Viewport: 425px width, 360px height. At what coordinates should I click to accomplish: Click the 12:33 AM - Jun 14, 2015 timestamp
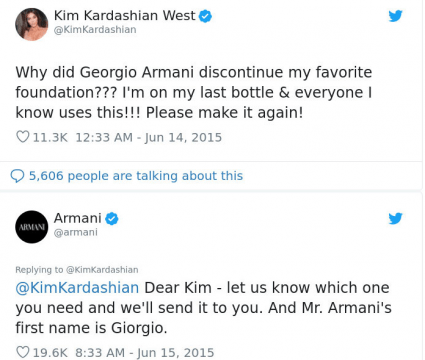pyautogui.click(x=148, y=137)
